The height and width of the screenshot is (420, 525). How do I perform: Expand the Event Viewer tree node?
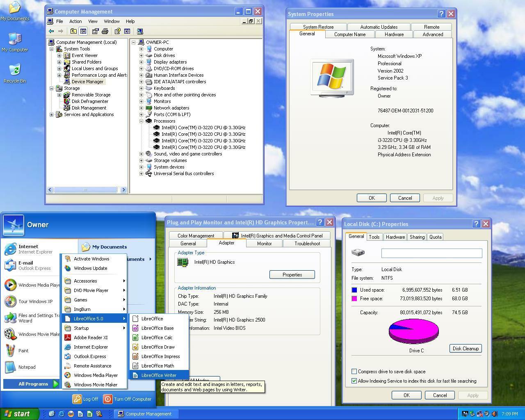59,55
